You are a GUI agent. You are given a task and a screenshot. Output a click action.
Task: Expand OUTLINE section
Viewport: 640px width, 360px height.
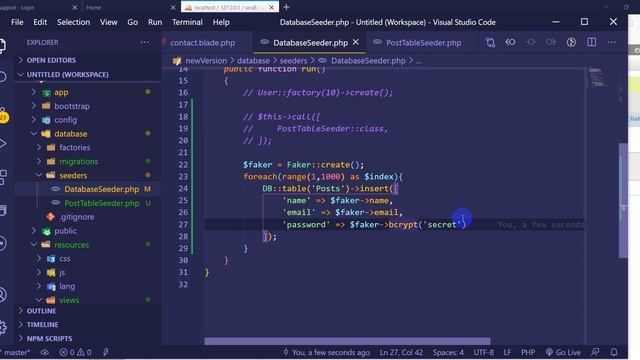88,311
